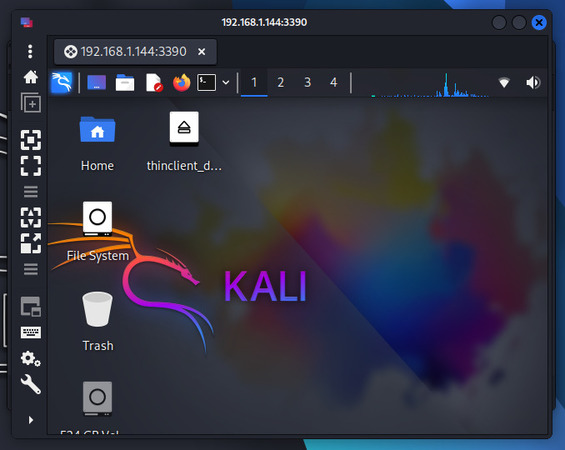Minimize the Remmina window
565x450 pixels.
(499, 23)
